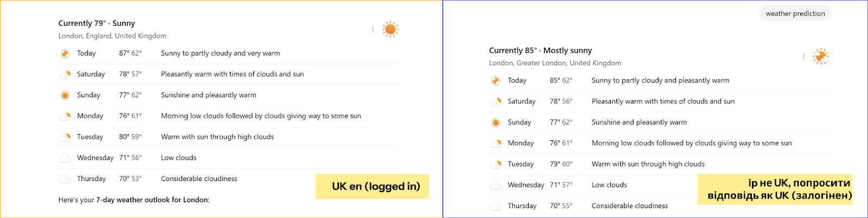The image size is (868, 218).
Task: Select the Monday 'Morning low clouds' row in the left card
Action: click(230, 116)
